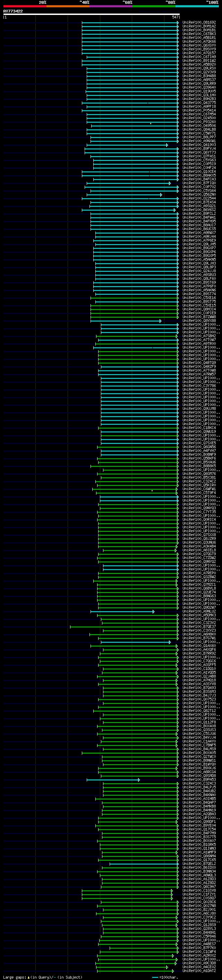The width and height of the screenshot is (222, 980).
Task: Select hit label UniRef100_Q19U05
Action: pyautogui.click(x=199, y=91)
